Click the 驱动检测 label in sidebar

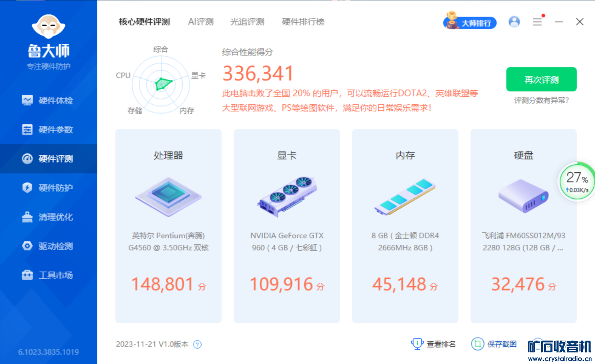pos(56,246)
